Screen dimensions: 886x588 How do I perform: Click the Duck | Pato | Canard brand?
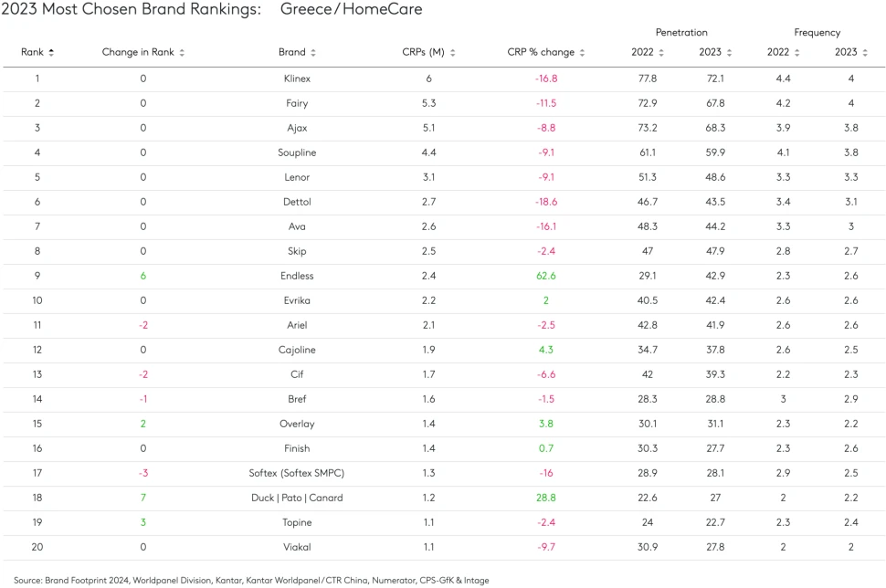pos(297,498)
